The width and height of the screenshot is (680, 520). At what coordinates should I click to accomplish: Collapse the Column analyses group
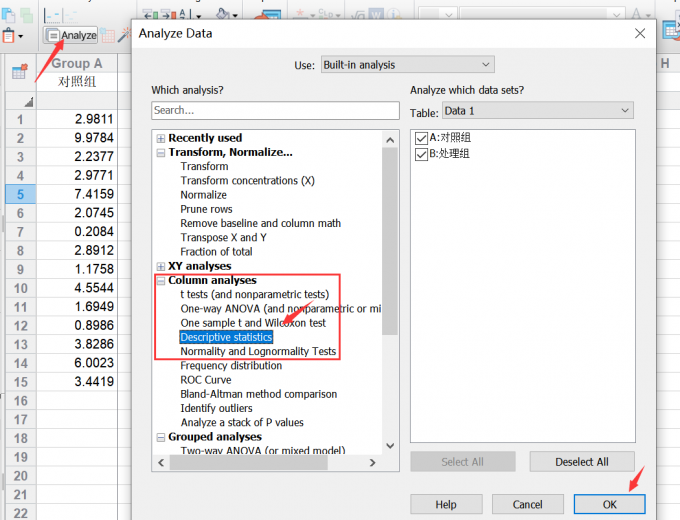pos(161,281)
